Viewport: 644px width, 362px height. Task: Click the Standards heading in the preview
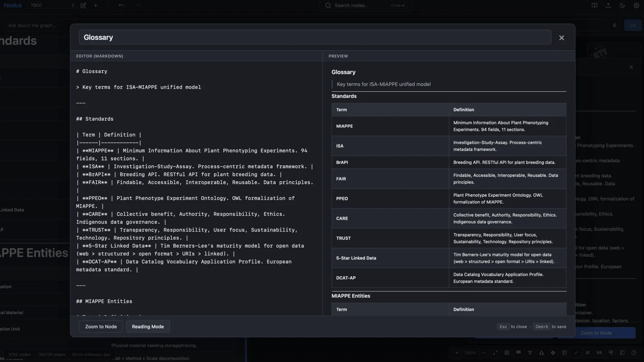pyautogui.click(x=344, y=96)
